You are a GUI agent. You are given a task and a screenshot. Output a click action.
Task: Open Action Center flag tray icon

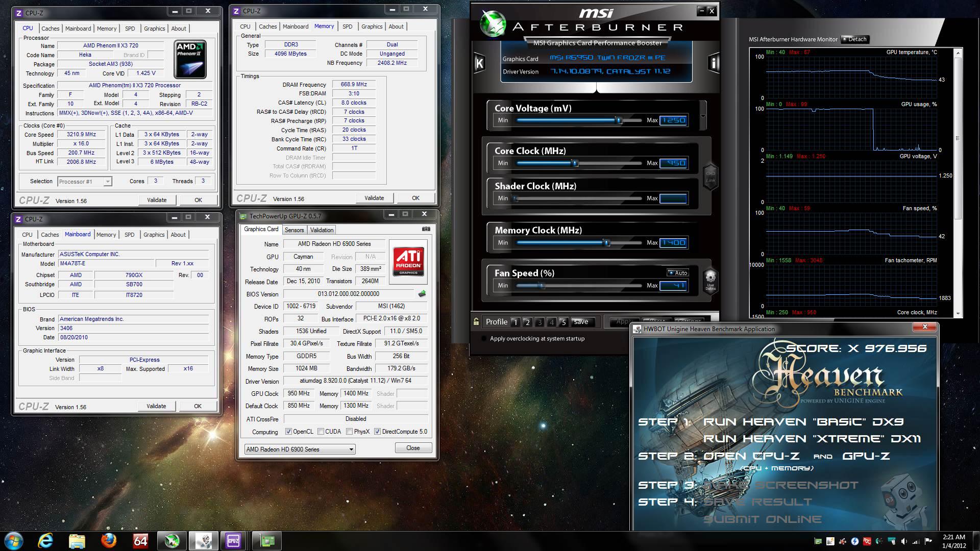click(x=928, y=541)
